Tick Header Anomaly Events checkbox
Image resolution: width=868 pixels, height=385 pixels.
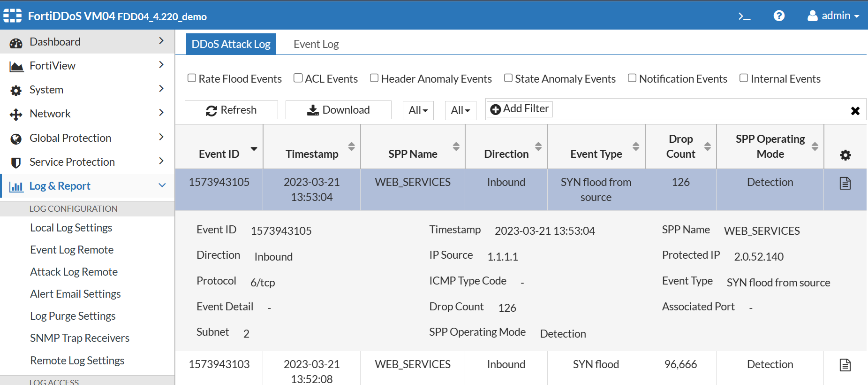(374, 78)
